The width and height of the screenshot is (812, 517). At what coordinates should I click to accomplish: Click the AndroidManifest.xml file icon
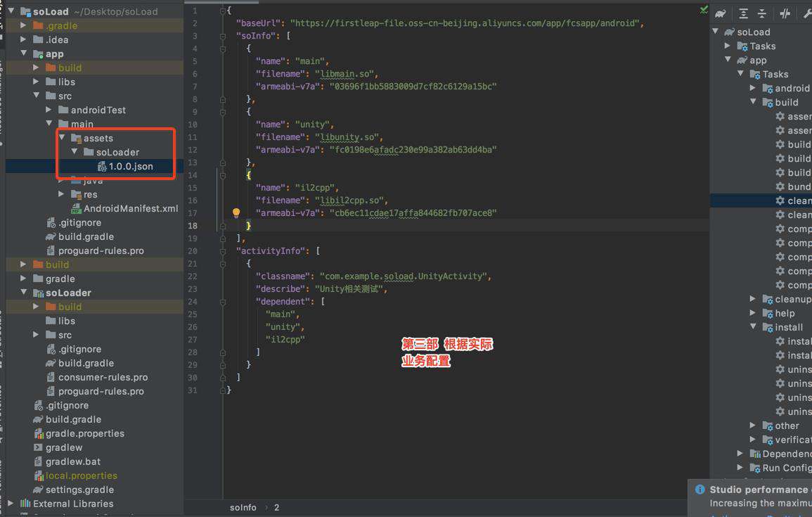pyautogui.click(x=76, y=208)
